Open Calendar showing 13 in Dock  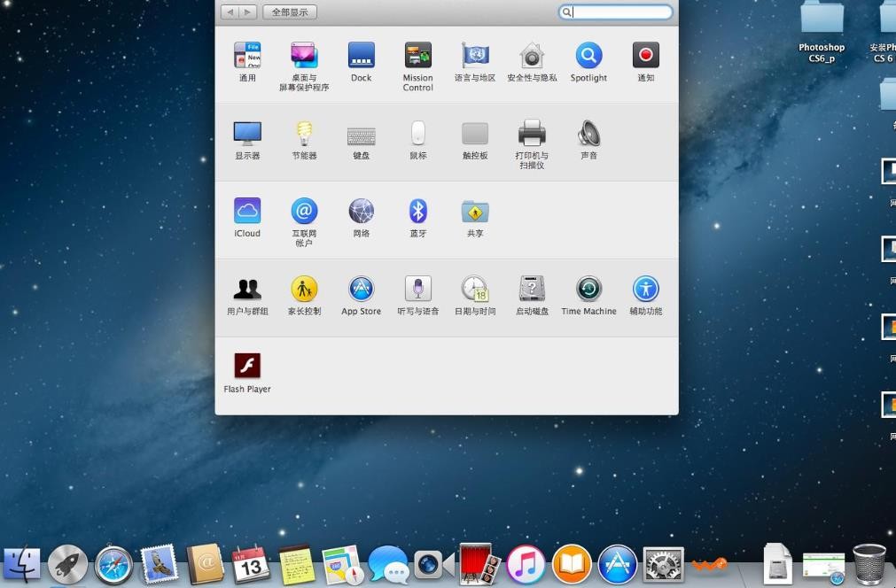250,564
